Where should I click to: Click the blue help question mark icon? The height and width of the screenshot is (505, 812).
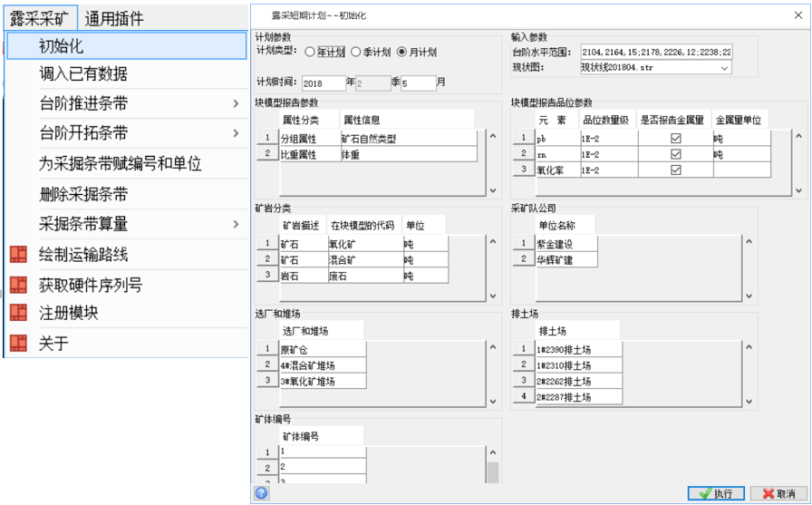[262, 493]
